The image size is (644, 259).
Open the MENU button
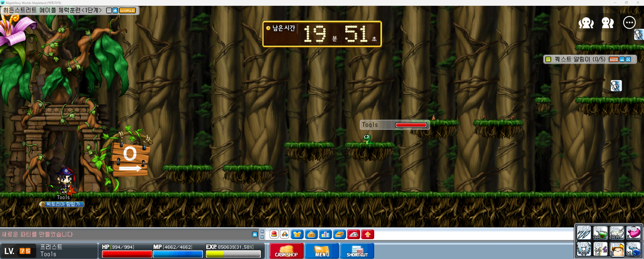(x=322, y=251)
